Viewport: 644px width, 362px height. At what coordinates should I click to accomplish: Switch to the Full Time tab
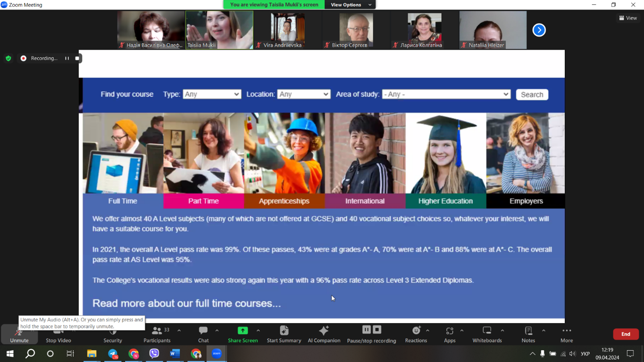tap(123, 201)
